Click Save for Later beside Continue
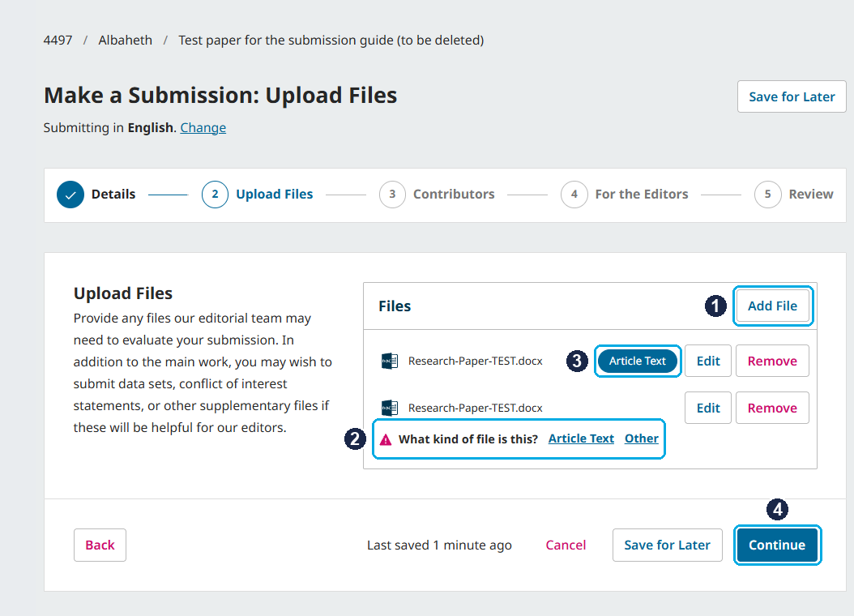The width and height of the screenshot is (854, 616). (667, 545)
